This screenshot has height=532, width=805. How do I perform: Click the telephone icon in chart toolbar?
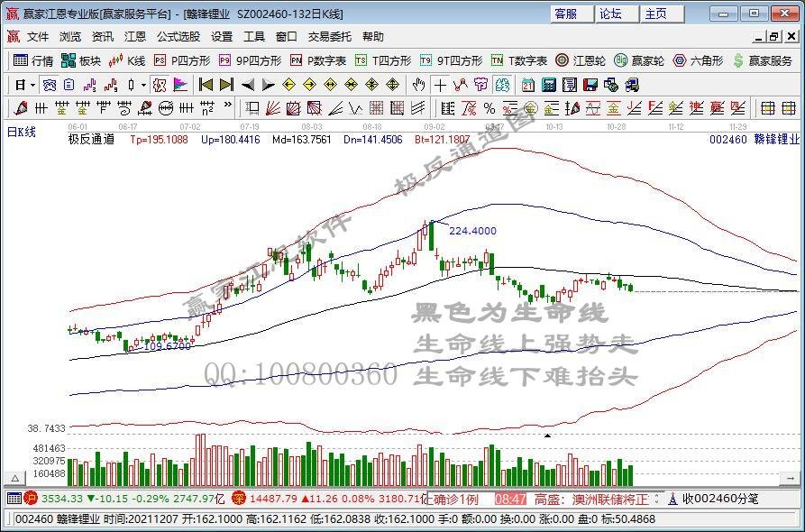point(50,85)
